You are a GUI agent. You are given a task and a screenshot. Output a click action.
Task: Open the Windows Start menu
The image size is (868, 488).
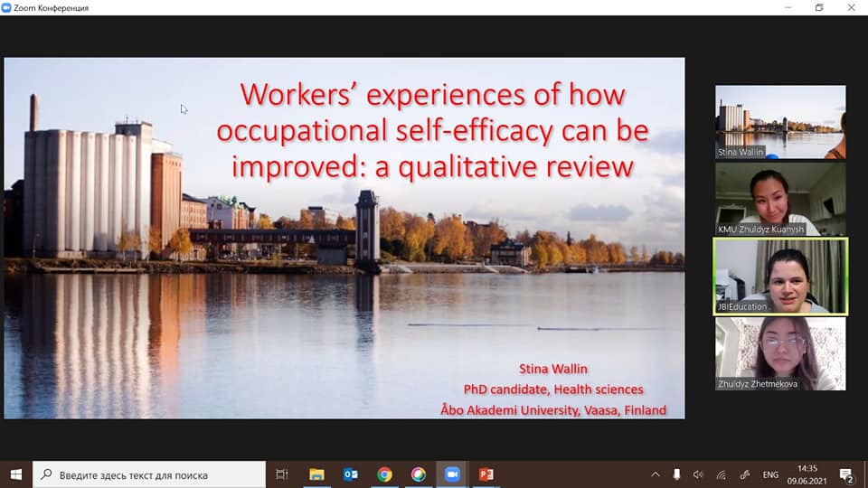coord(15,474)
